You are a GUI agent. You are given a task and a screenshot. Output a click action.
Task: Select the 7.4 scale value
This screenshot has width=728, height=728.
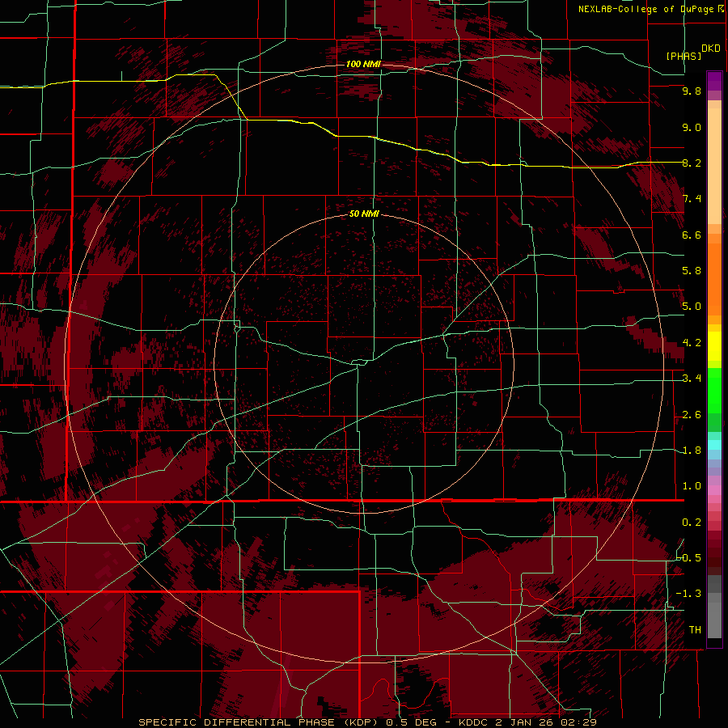[x=692, y=199]
